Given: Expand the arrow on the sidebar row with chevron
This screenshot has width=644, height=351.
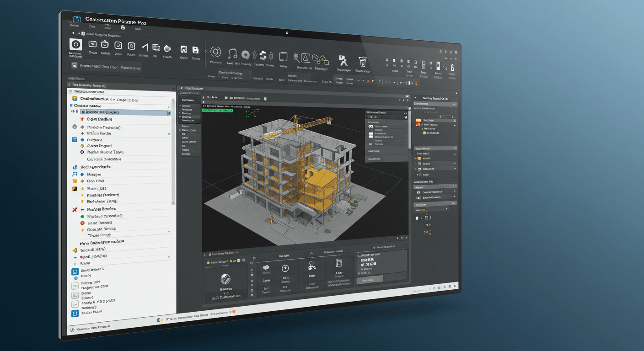Looking at the screenshot, I should coord(169,134).
